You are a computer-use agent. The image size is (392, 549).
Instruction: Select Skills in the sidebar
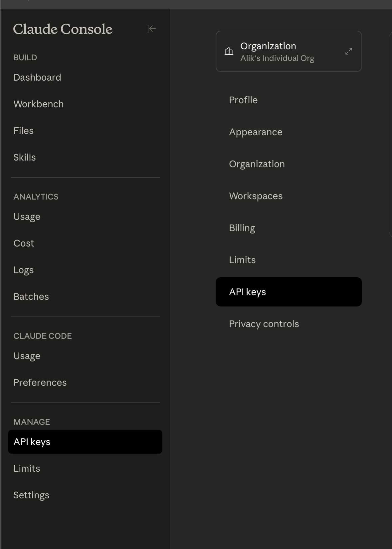25,157
